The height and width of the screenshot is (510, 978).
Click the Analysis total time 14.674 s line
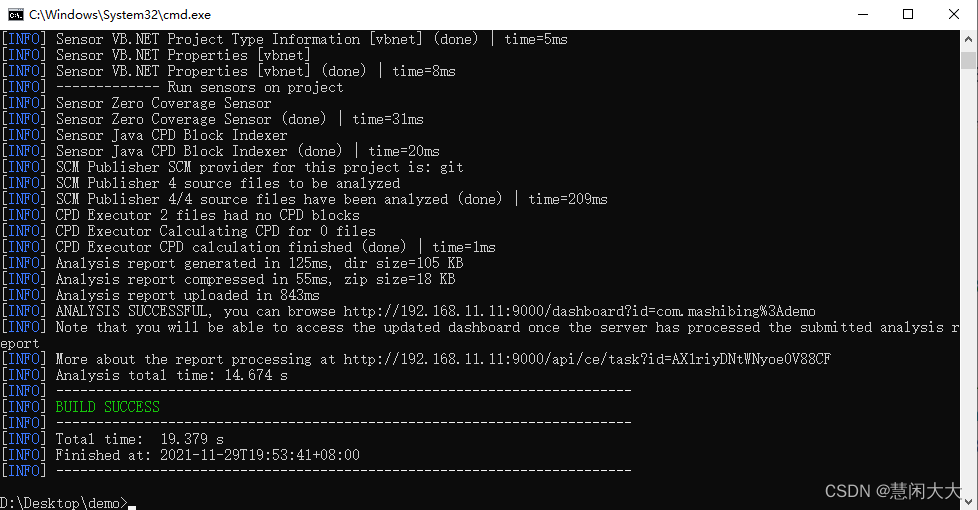tap(171, 375)
